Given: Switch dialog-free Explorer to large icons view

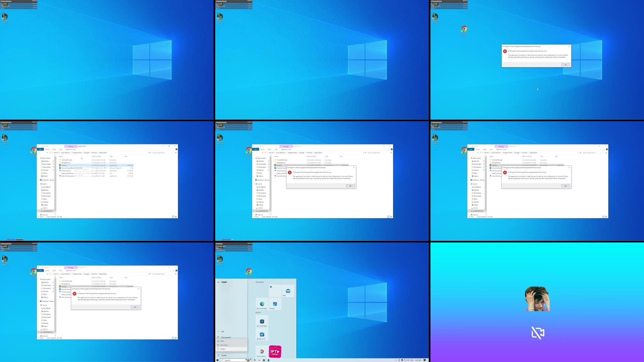Looking at the screenshot, I should click(x=176, y=217).
